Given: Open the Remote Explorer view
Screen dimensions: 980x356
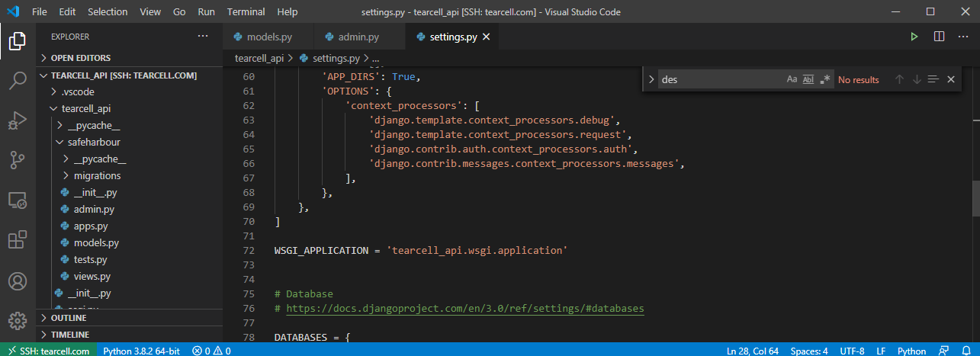Looking at the screenshot, I should 18,200.
